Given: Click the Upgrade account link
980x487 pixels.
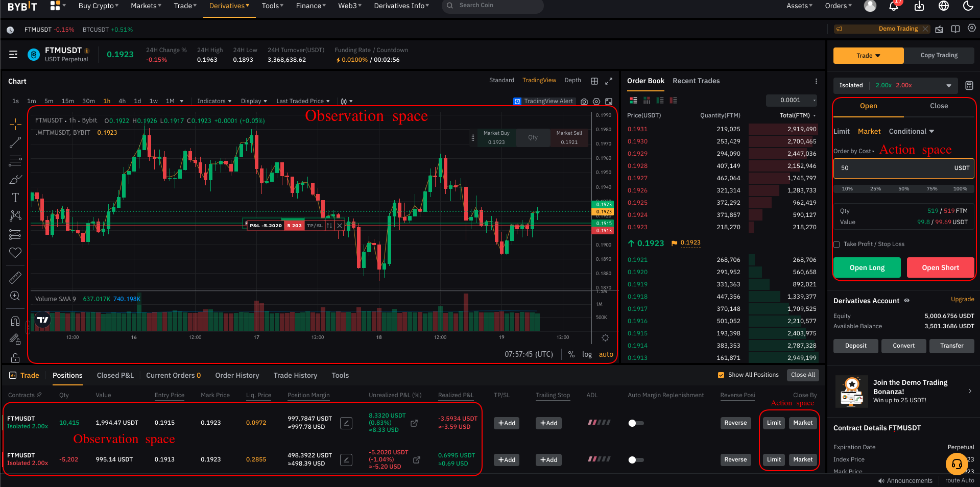Looking at the screenshot, I should [x=962, y=299].
